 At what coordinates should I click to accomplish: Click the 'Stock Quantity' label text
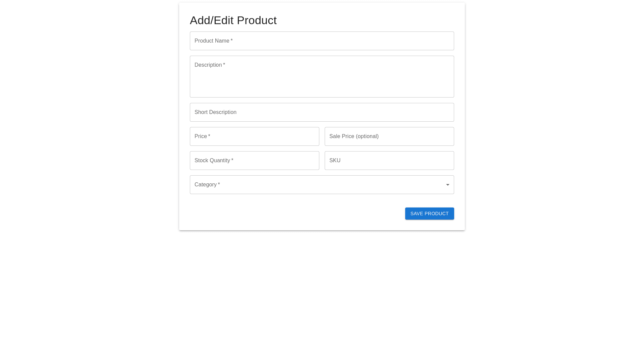coord(212,161)
